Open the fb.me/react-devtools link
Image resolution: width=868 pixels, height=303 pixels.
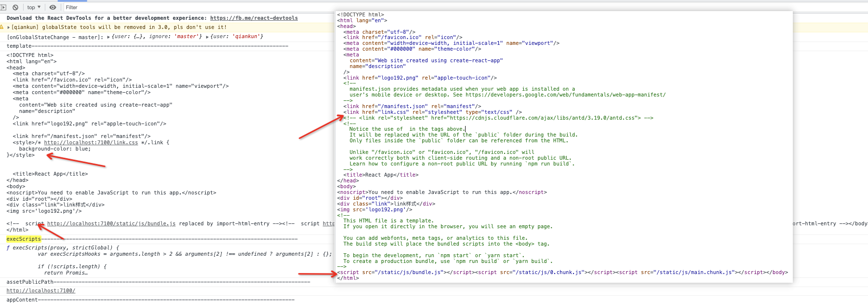click(x=254, y=18)
